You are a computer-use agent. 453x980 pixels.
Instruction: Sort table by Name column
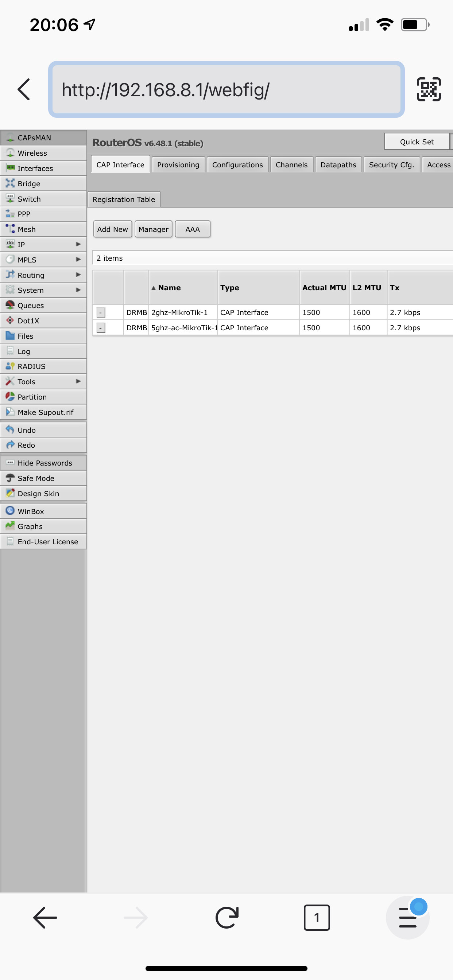(183, 288)
